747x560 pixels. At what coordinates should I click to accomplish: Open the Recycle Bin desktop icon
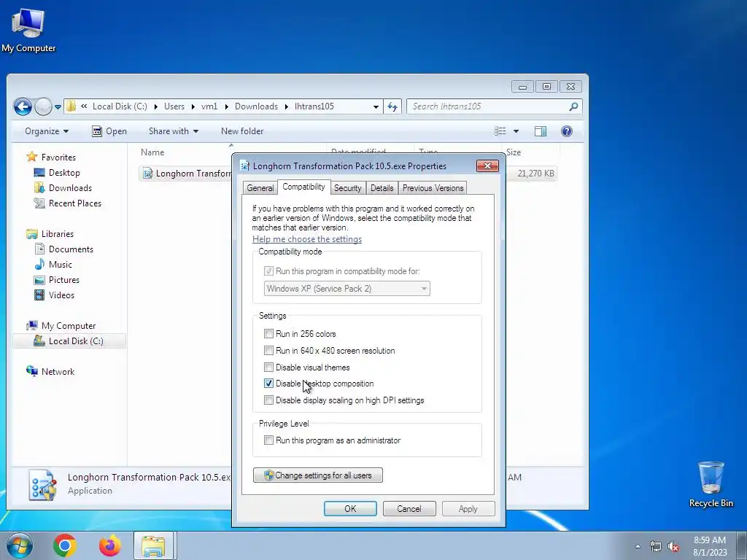pyautogui.click(x=711, y=485)
